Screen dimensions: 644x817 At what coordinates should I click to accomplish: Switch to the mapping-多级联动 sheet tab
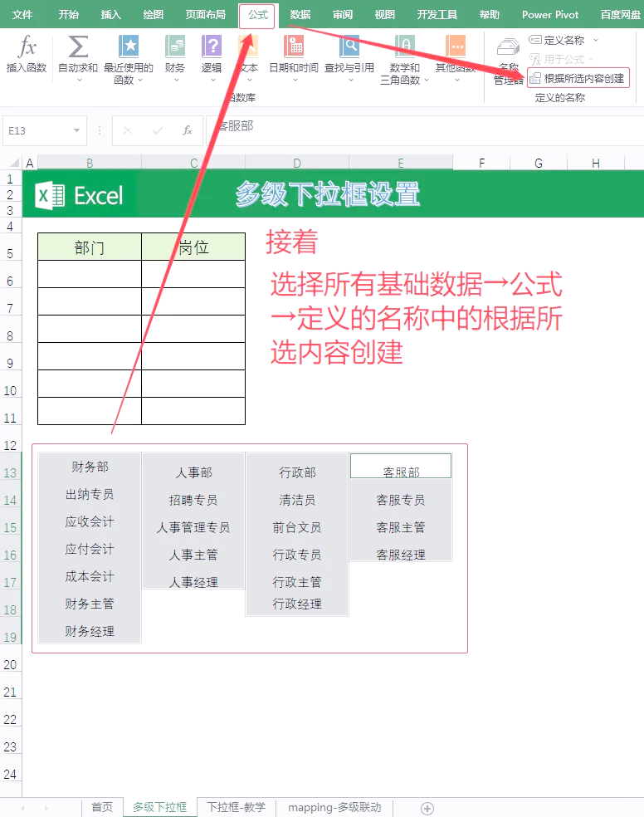[334, 807]
